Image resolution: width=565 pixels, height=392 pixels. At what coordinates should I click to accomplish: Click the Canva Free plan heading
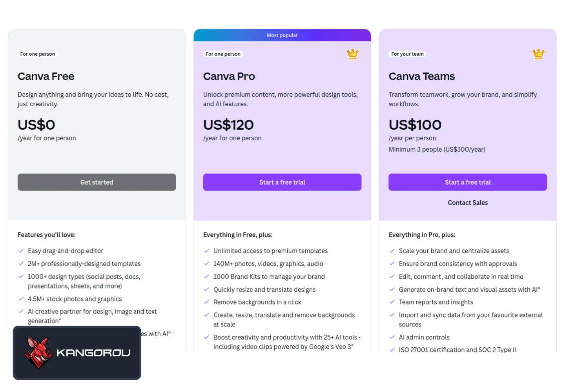click(x=46, y=76)
